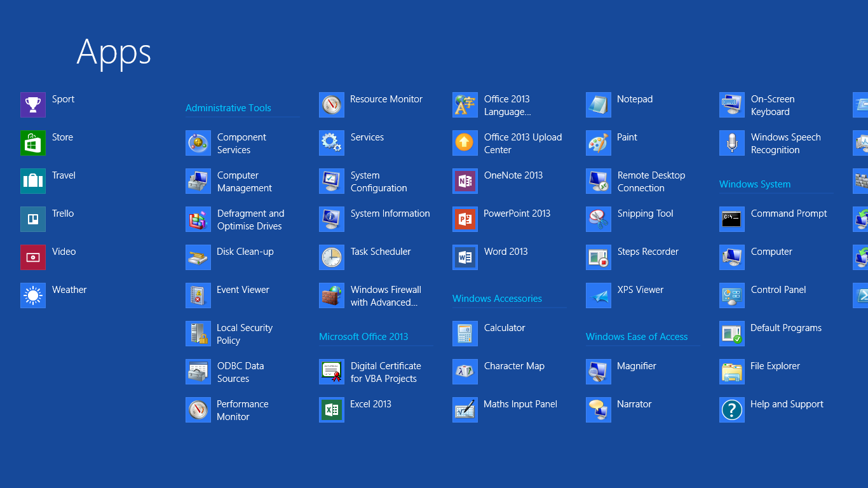Viewport: 868px width, 488px height.
Task: Open Command Prompt icon
Action: 732,219
